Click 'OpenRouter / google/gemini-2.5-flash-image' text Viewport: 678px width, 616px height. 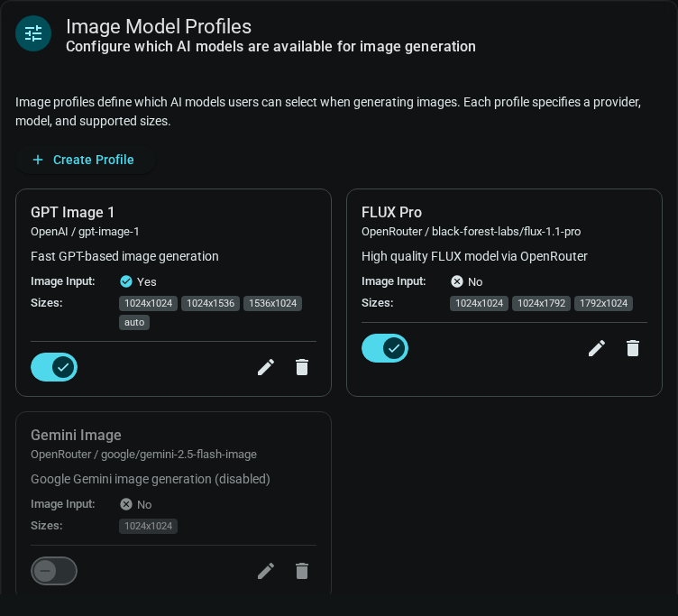tap(143, 455)
